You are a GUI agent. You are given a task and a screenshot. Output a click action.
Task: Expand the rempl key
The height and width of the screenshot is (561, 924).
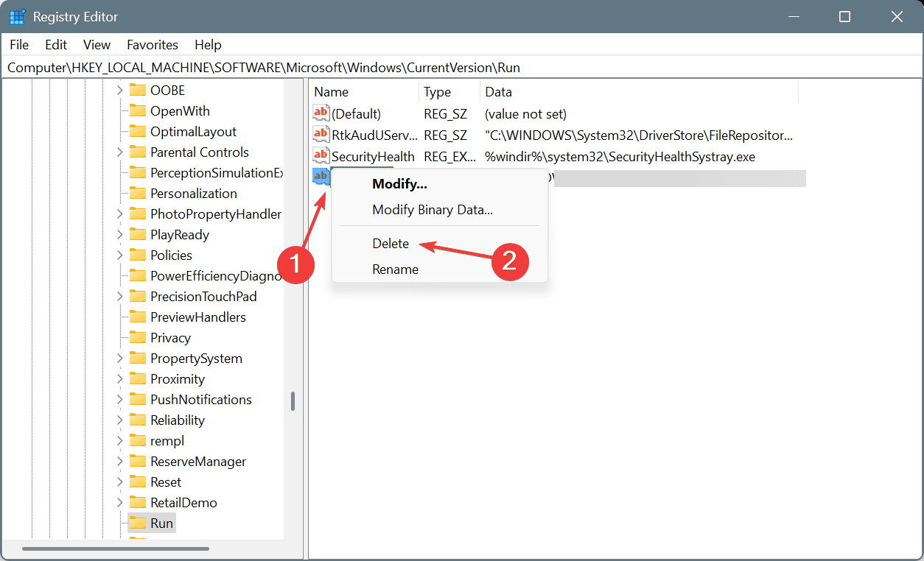coord(119,441)
